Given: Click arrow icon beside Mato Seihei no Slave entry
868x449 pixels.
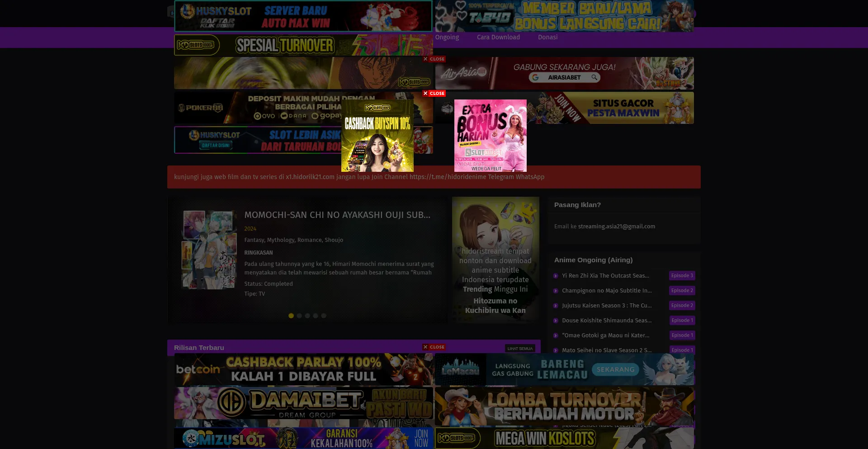Looking at the screenshot, I should pos(557,350).
